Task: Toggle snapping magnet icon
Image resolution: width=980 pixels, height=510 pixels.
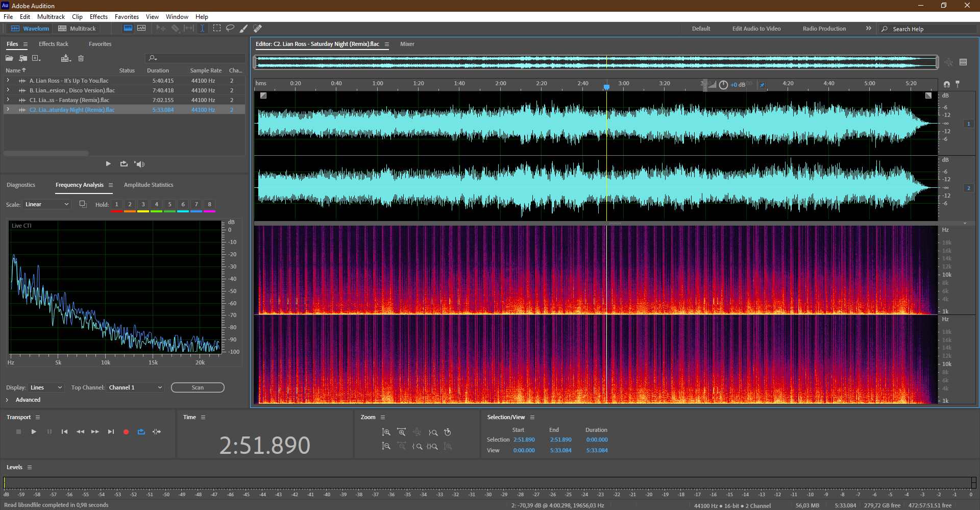Action: tap(947, 84)
